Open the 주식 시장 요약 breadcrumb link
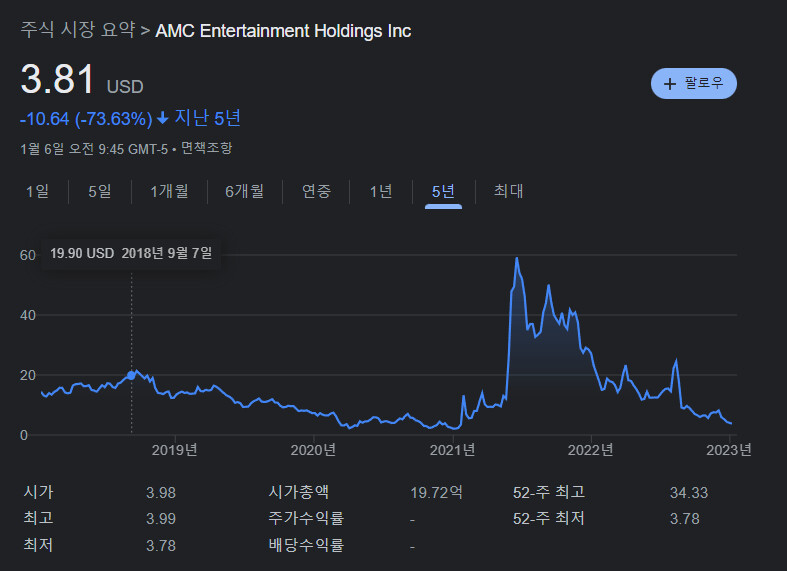 point(78,30)
